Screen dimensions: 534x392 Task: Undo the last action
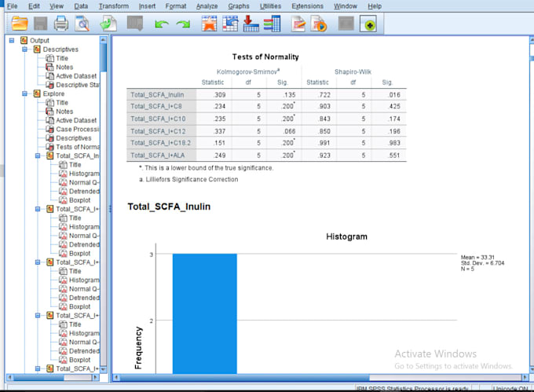[x=162, y=24]
